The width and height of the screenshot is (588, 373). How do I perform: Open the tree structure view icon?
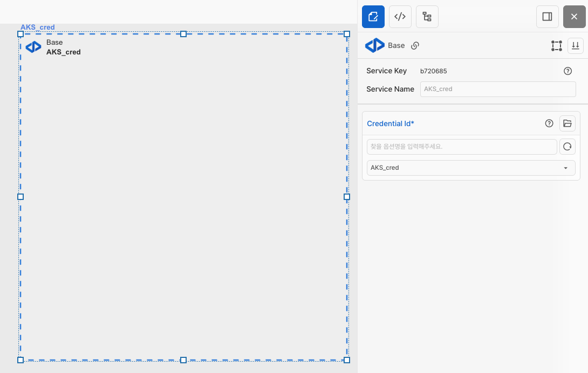[427, 17]
